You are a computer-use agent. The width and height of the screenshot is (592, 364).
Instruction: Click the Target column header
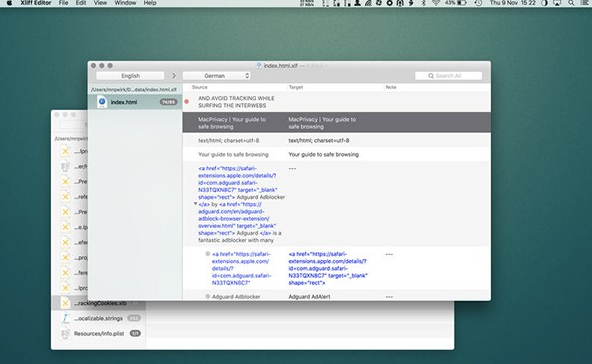296,87
